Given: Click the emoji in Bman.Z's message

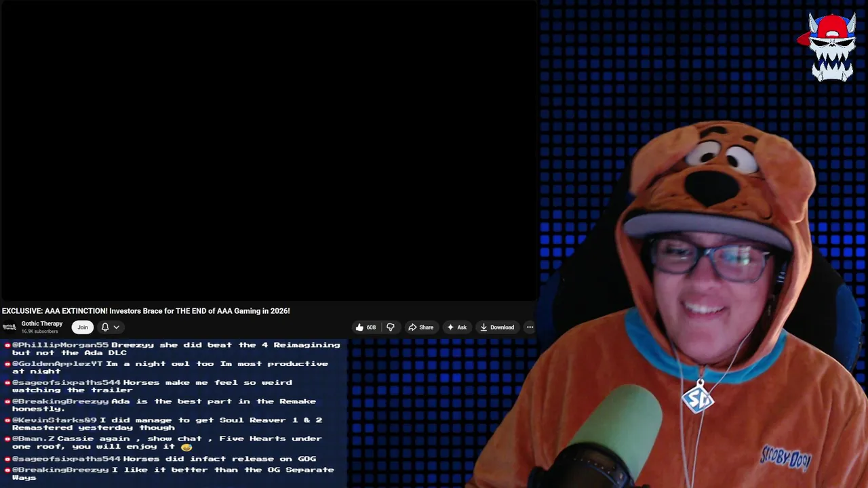Looking at the screenshot, I should (x=186, y=447).
